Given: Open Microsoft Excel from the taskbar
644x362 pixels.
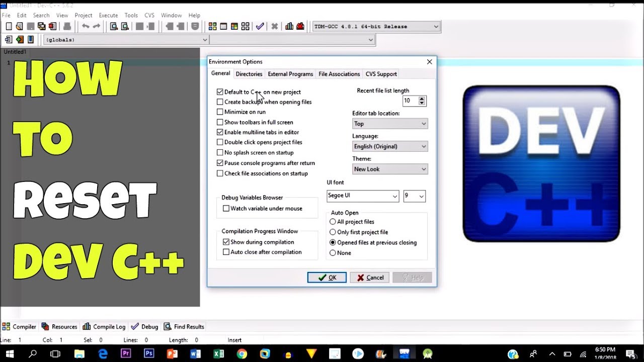Looking at the screenshot, I should (218, 354).
